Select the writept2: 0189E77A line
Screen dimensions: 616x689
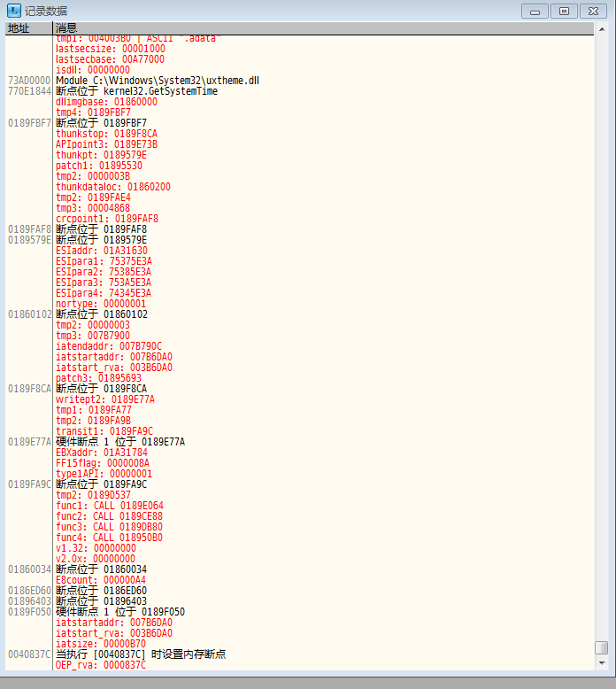(x=105, y=399)
